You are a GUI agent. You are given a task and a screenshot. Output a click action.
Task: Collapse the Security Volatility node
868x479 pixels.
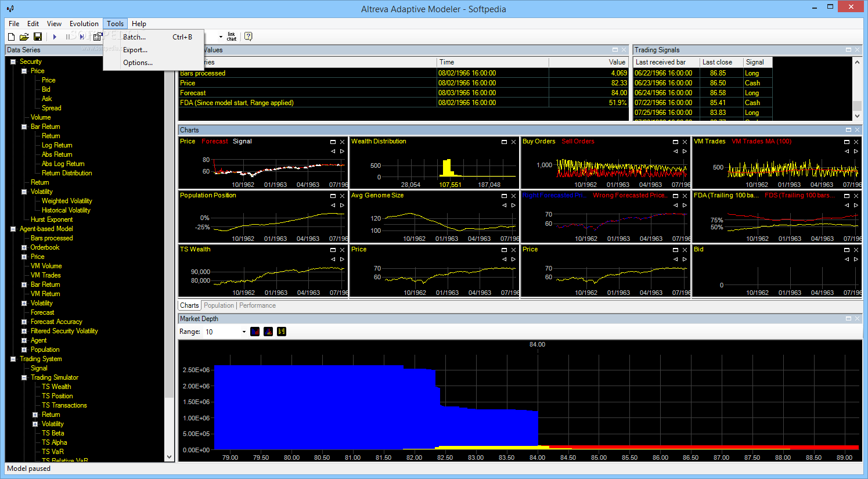[x=24, y=192]
